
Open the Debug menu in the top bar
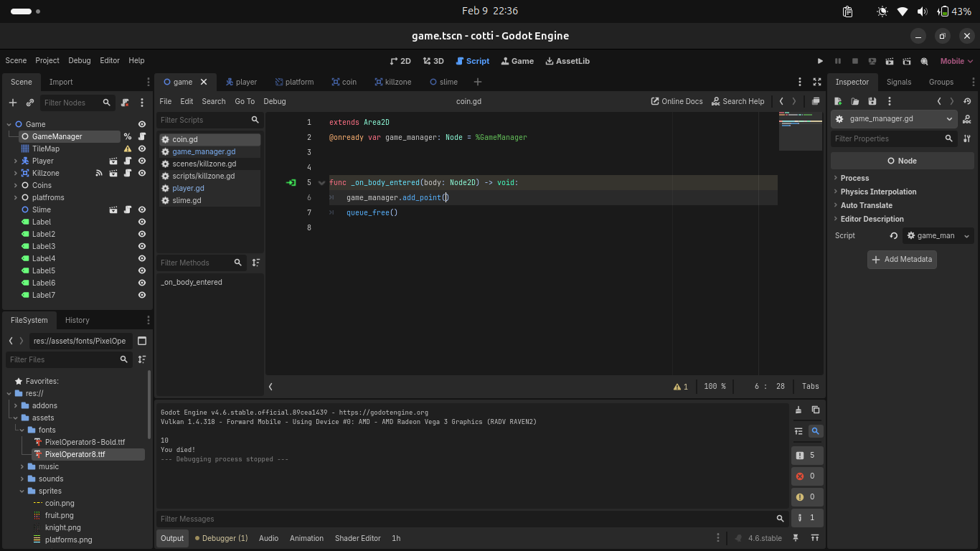coord(80,61)
